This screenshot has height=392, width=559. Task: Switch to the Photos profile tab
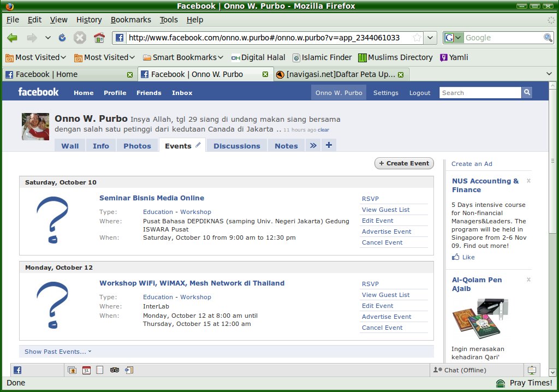(x=137, y=146)
